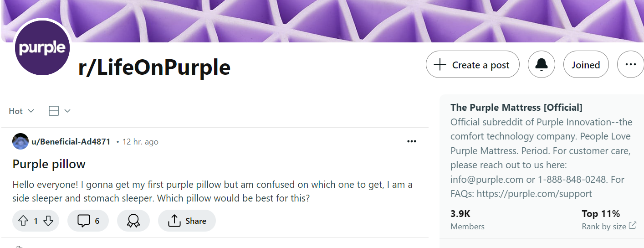Click the user avatar of Beneficial-Ad4871
This screenshot has width=644, height=248.
20,142
